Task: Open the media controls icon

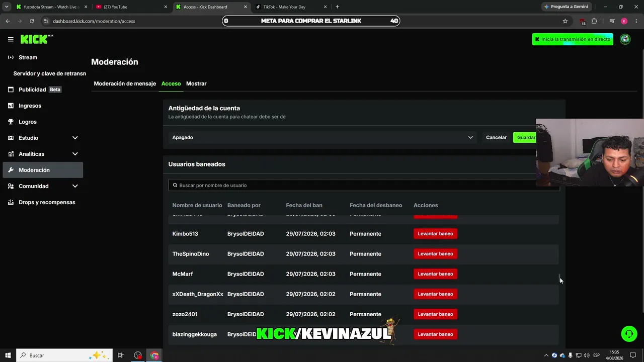Action: pos(612,21)
